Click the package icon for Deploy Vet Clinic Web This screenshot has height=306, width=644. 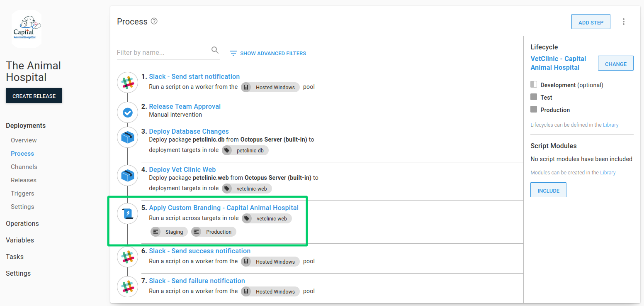click(x=127, y=175)
